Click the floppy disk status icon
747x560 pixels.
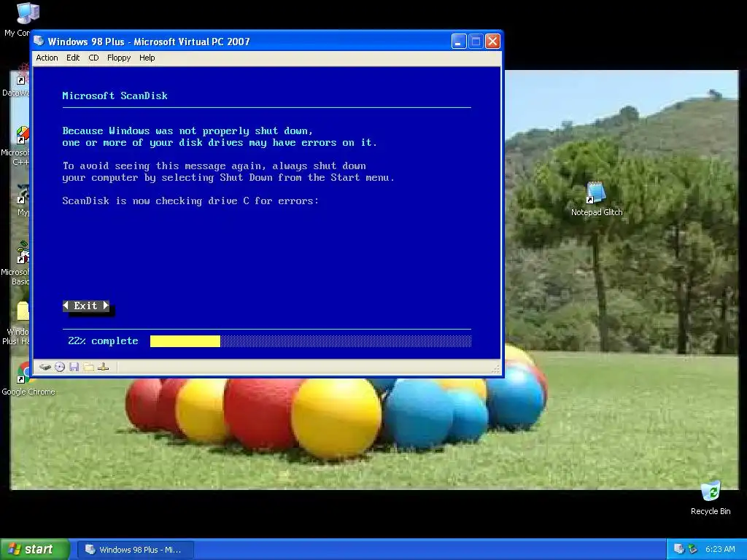[x=74, y=367]
